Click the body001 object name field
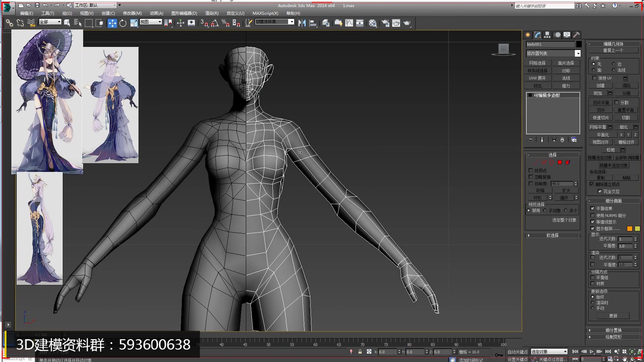The height and width of the screenshot is (362, 644). pyautogui.click(x=549, y=44)
